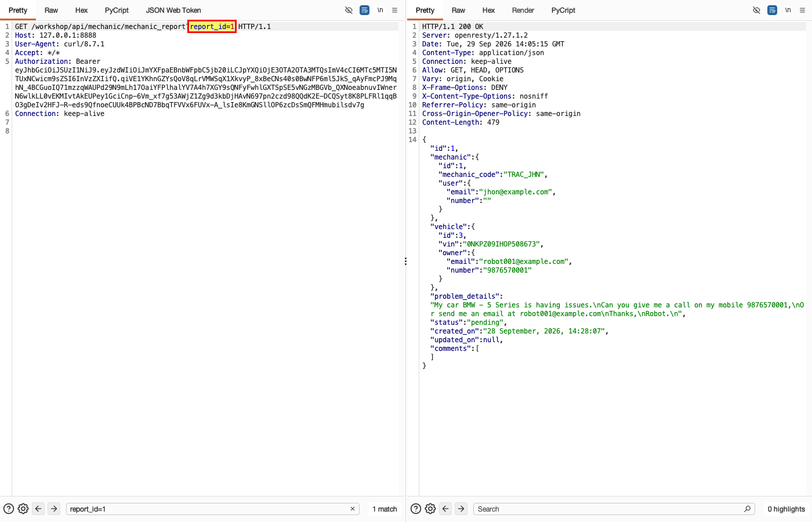Open response search help icon

click(416, 509)
